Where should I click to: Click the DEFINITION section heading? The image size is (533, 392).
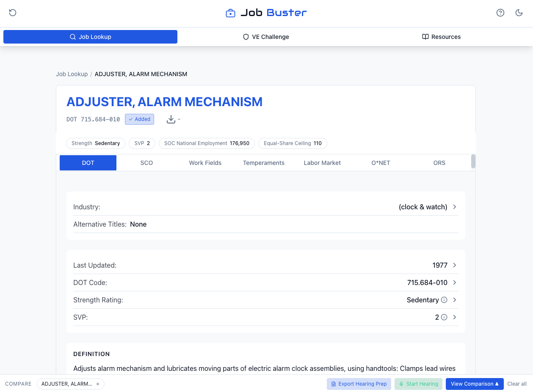pyautogui.click(x=91, y=354)
